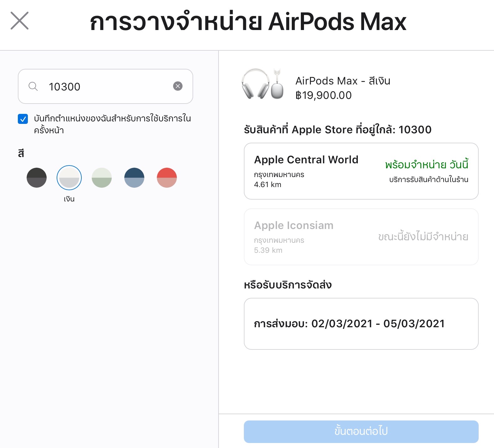Select the Apple Iconsiam store name
Image resolution: width=494 pixels, height=448 pixels.
[294, 225]
